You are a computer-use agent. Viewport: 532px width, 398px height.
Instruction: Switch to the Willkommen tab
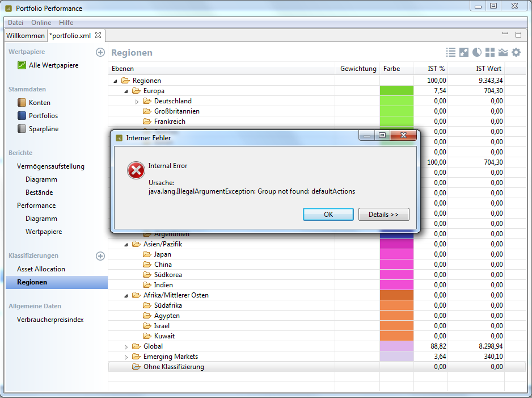(26, 35)
